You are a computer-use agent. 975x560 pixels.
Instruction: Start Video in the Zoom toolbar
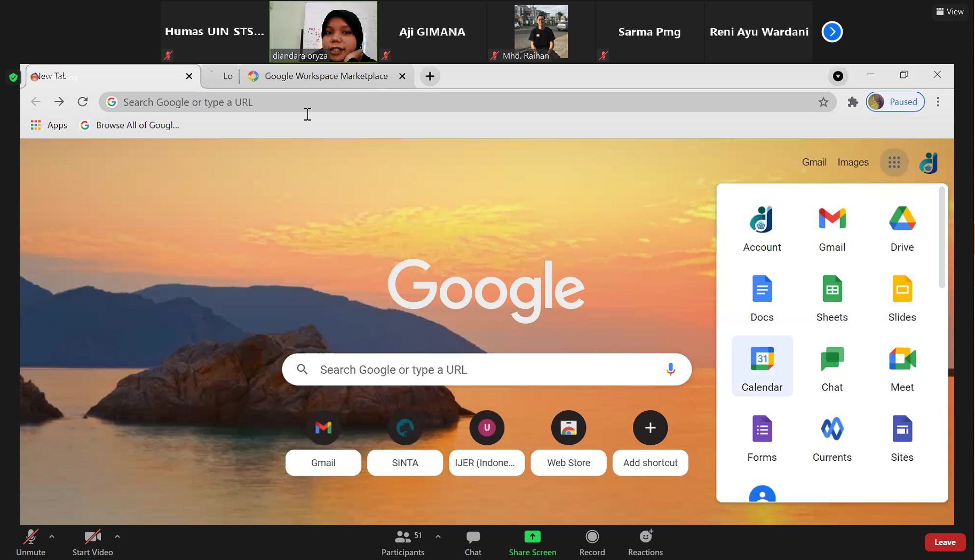[x=92, y=542]
